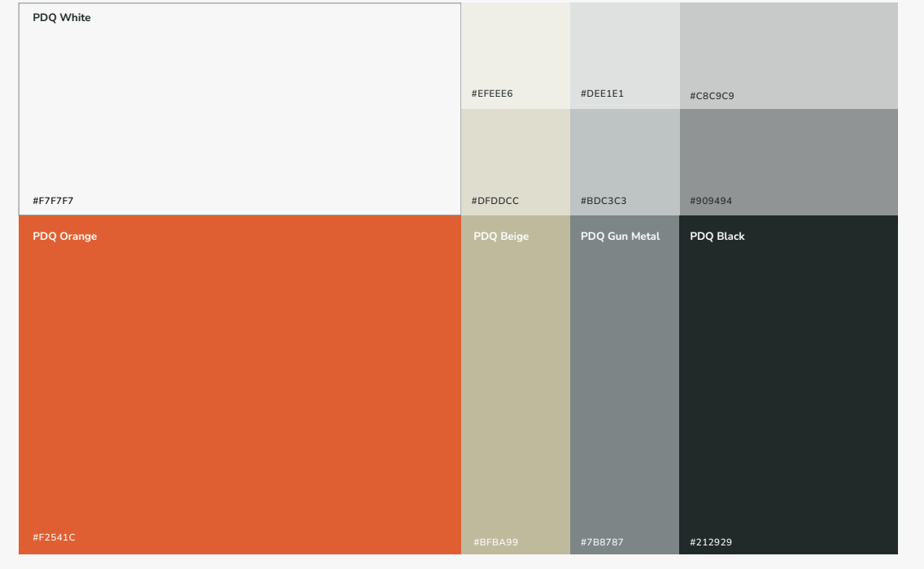Viewport: 924px width, 569px height.
Task: Pick the dark gray swatch #909494
Action: tap(788, 162)
